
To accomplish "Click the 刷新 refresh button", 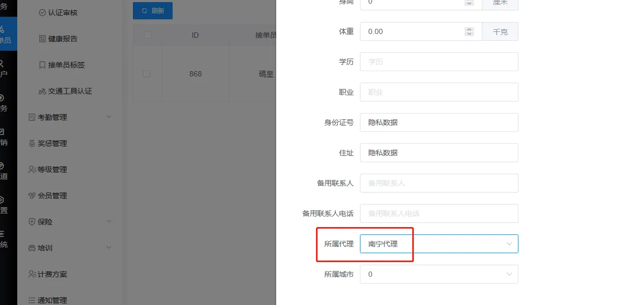I will [x=153, y=11].
